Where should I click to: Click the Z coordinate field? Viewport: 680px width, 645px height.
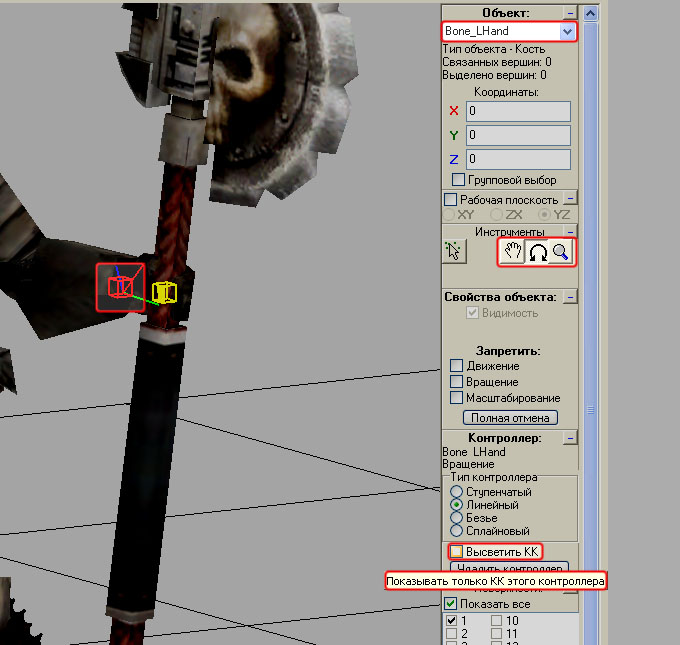coord(518,159)
